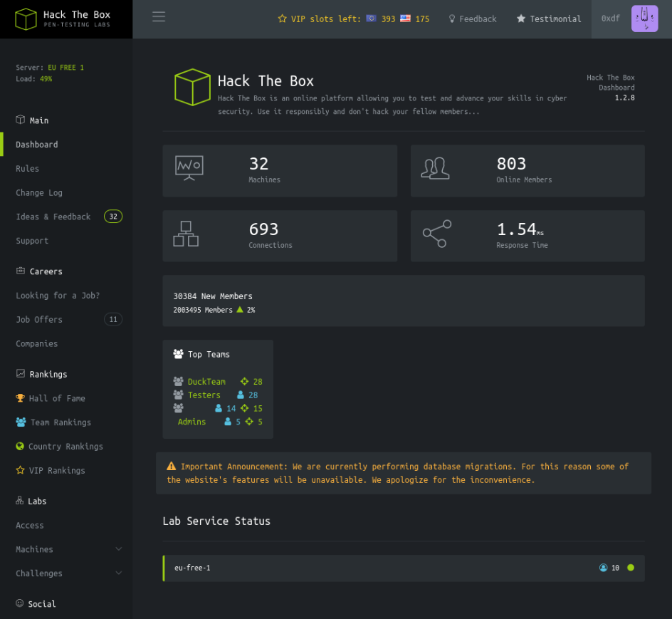Select the eu-free-1 service row

tap(404, 568)
